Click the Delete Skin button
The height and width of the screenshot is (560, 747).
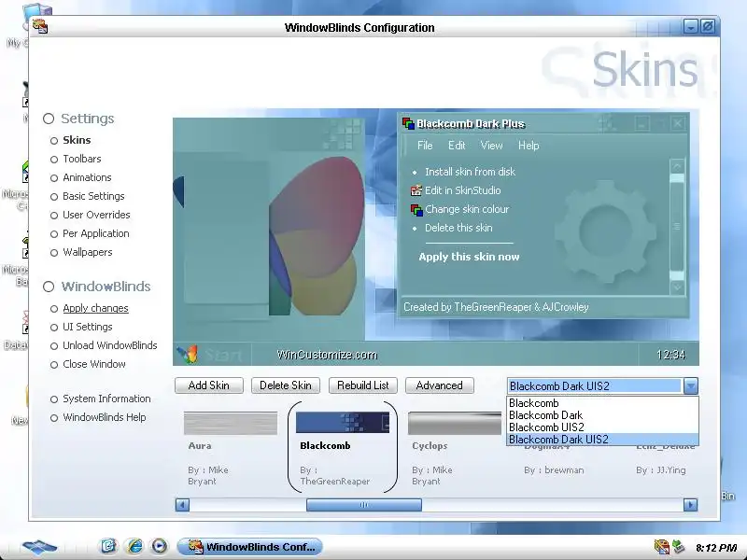pos(286,385)
